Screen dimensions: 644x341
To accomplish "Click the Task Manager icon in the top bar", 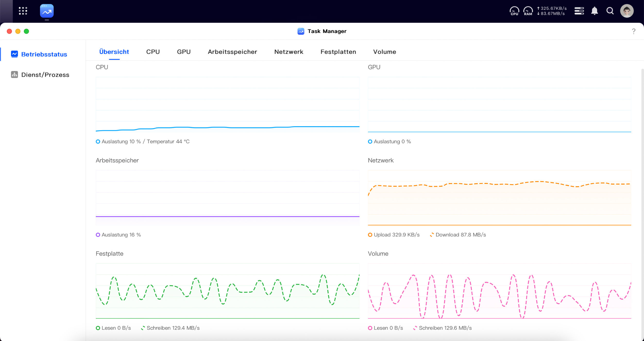I will (47, 11).
